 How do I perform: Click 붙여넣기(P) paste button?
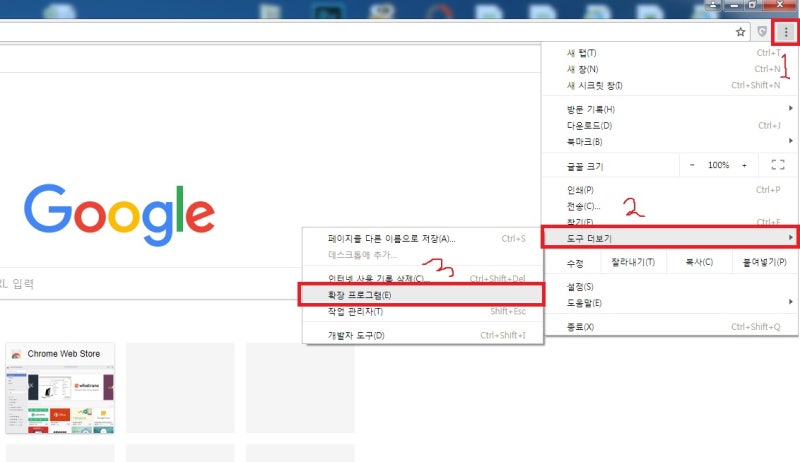point(764,262)
